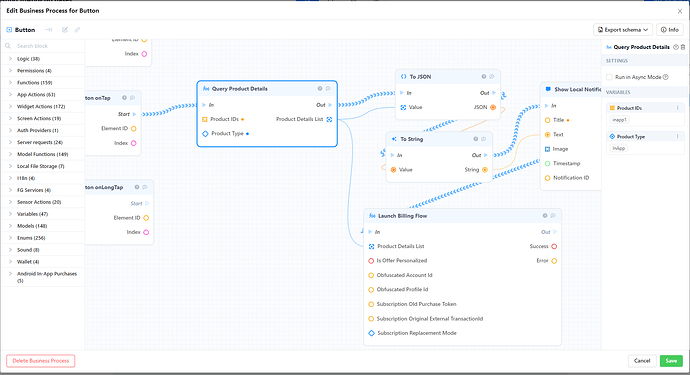Screen dimensions: 690x375
Task: Click the info icon on To JSON node
Action: coord(484,77)
